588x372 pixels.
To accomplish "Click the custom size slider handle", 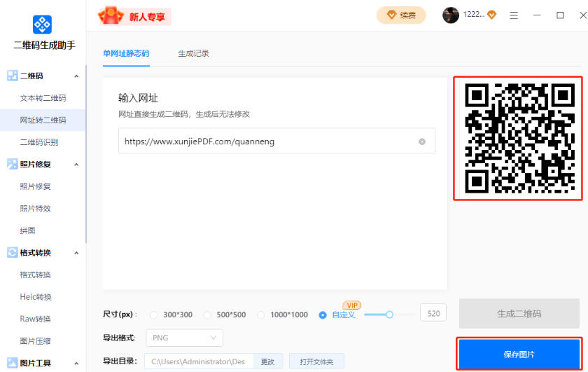I will (389, 315).
